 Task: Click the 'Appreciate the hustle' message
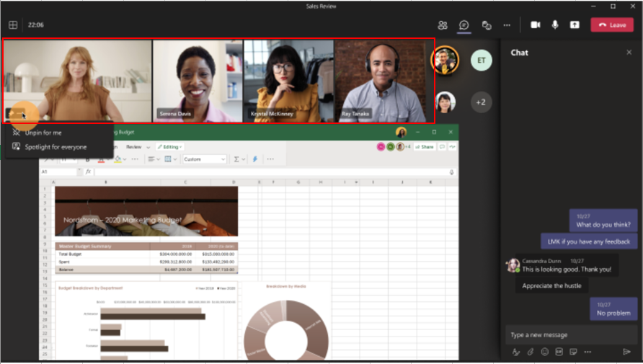(x=551, y=285)
